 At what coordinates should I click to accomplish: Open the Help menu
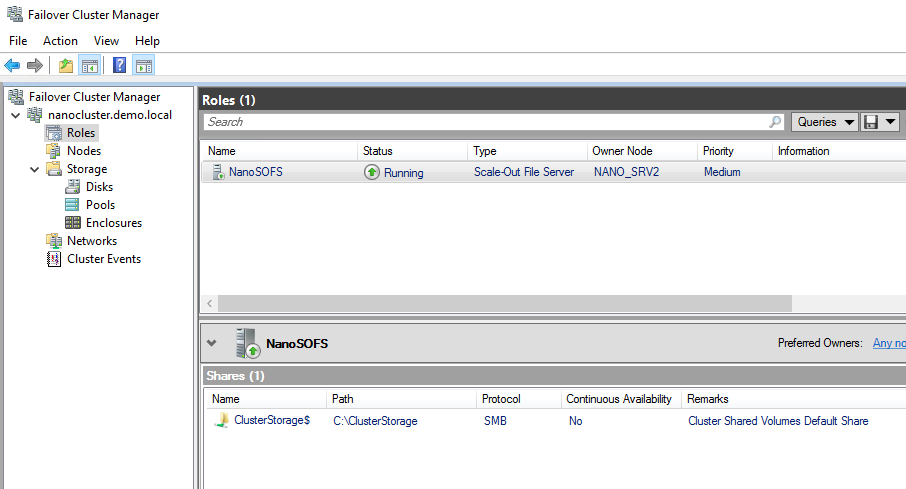click(147, 40)
